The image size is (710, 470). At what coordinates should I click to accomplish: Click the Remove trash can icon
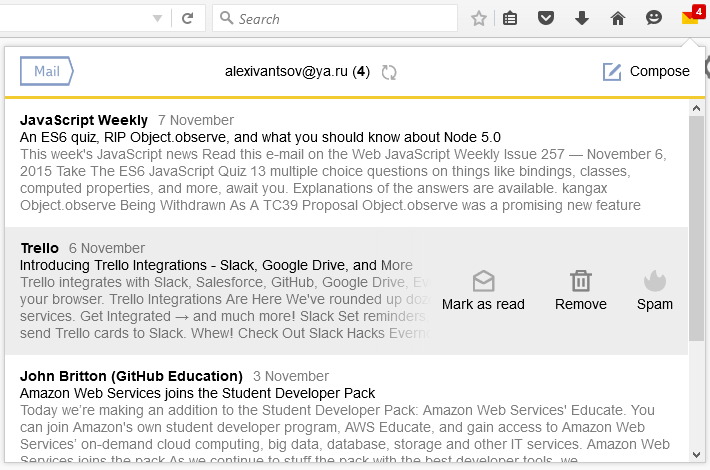pyautogui.click(x=581, y=281)
